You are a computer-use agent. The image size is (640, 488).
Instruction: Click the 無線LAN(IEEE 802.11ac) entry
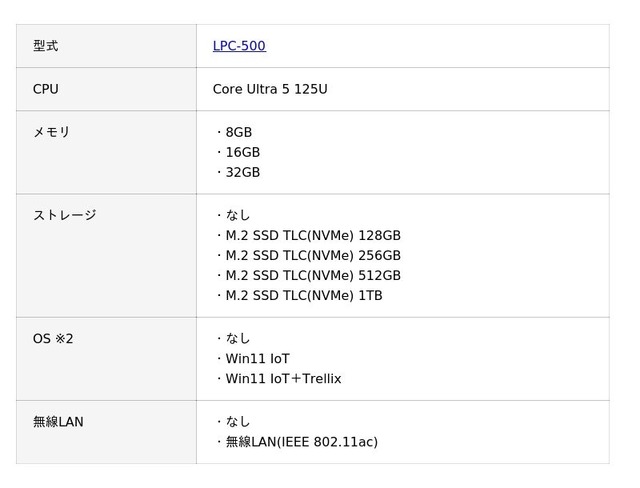(x=301, y=441)
